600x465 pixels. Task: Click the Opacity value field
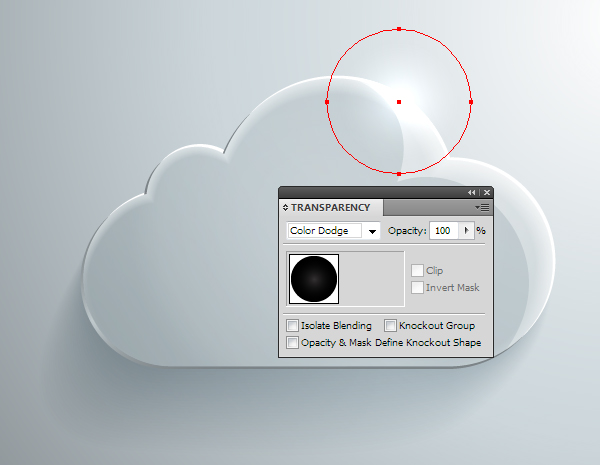coord(443,231)
